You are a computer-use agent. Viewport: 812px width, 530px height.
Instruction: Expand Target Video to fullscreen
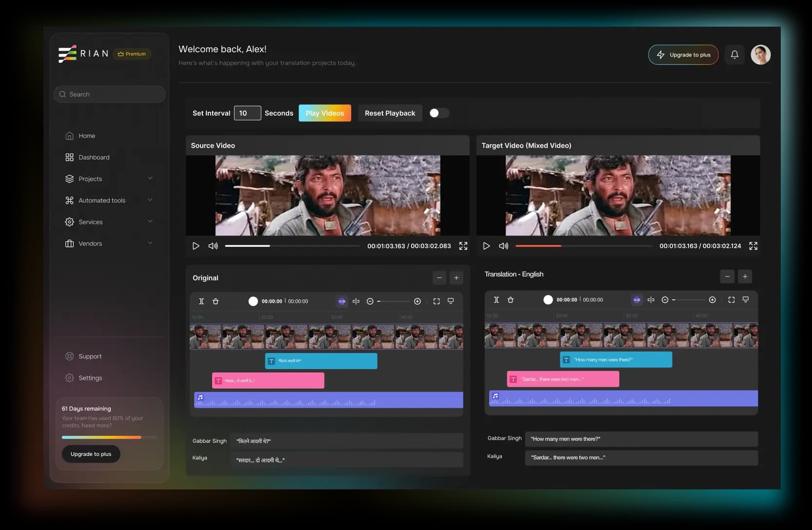(753, 246)
